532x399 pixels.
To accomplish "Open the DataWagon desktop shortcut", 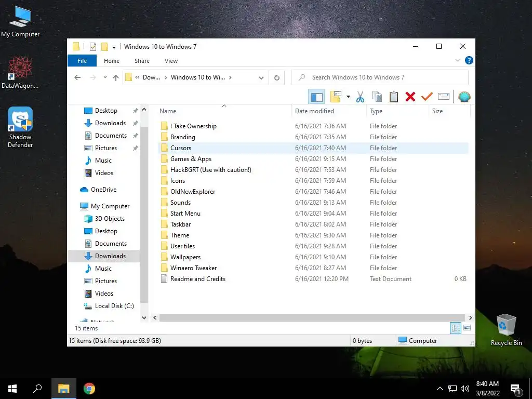I will (x=20, y=73).
